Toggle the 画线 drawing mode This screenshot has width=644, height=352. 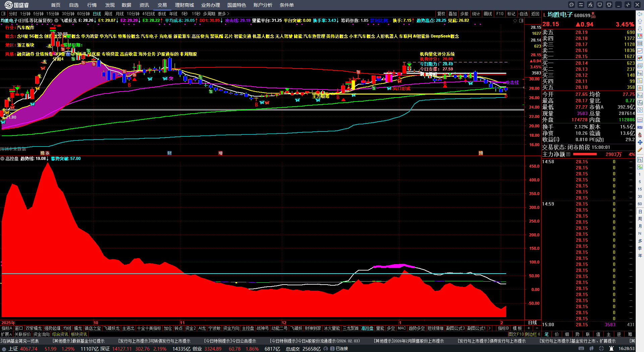488,14
